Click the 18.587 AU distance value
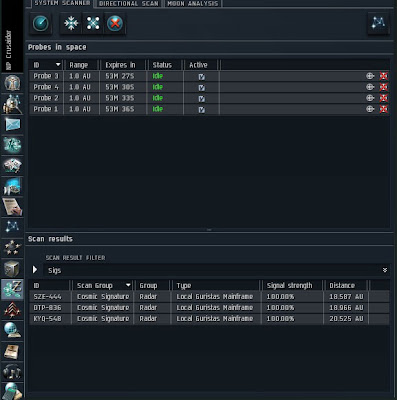 346,297
